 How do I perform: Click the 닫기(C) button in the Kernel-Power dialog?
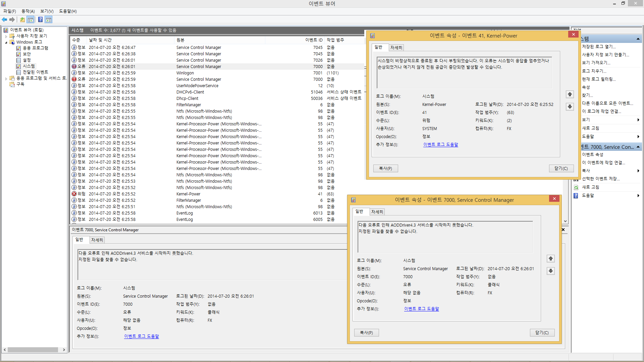pyautogui.click(x=561, y=169)
